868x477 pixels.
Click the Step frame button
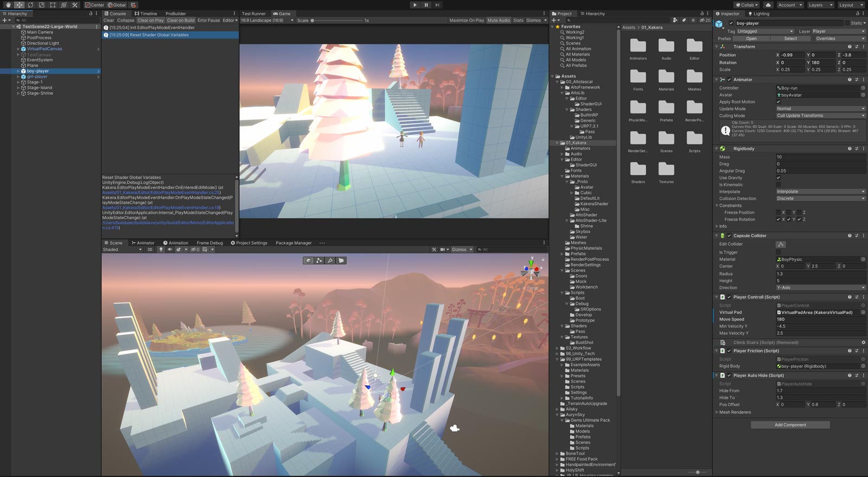437,5
